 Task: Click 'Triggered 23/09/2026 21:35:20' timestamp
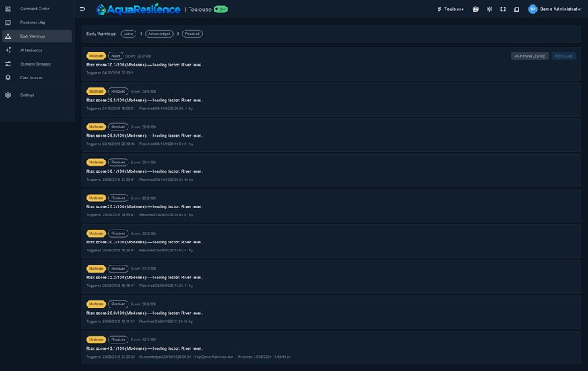pyautogui.click(x=111, y=356)
